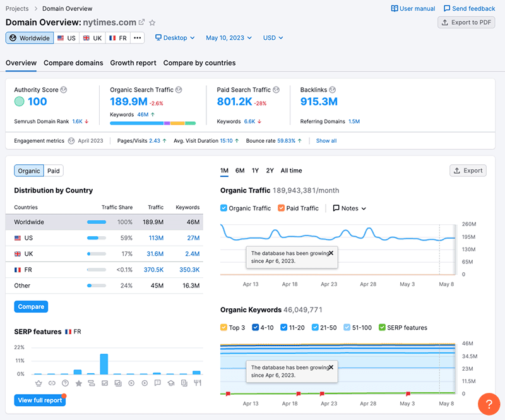
Task: Toggle the 11-20 keywords checkbox
Action: pyautogui.click(x=283, y=328)
